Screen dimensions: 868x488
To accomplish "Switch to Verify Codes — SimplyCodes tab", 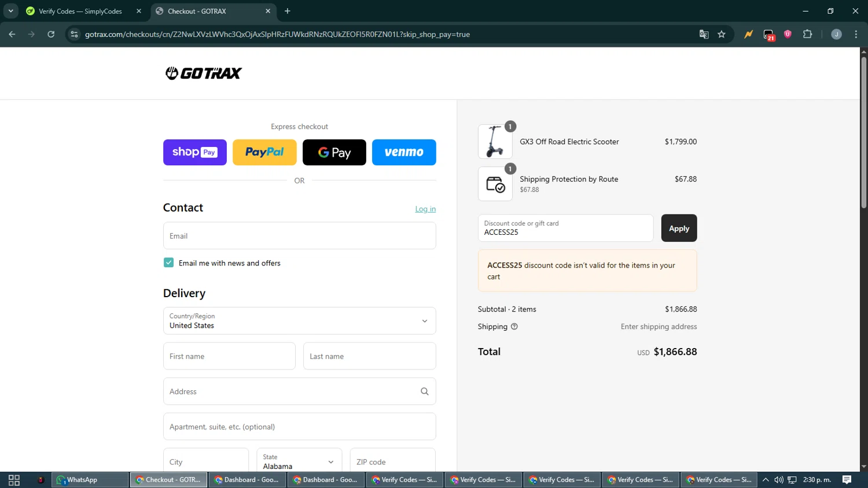I will [80, 11].
